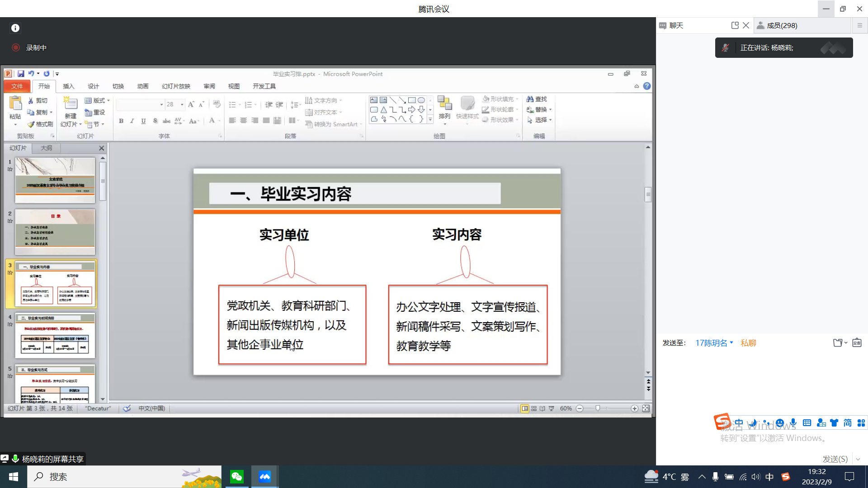Select the oval shape in shapes gallery
Viewport: 868px width, 488px height.
point(421,100)
